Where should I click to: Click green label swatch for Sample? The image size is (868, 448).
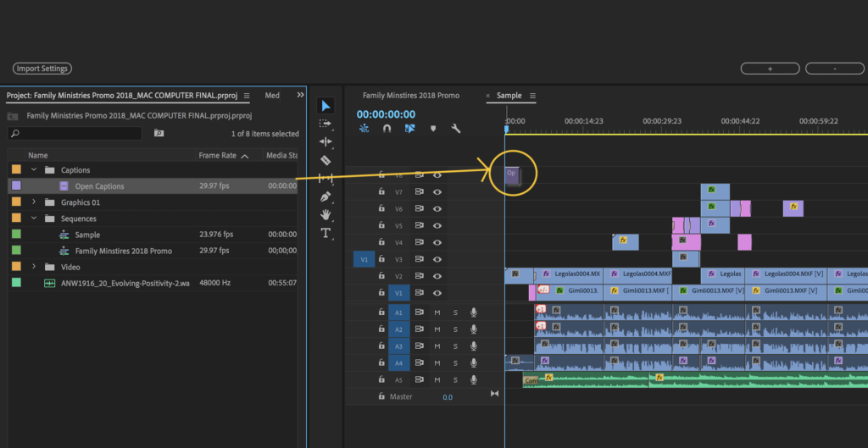(17, 235)
